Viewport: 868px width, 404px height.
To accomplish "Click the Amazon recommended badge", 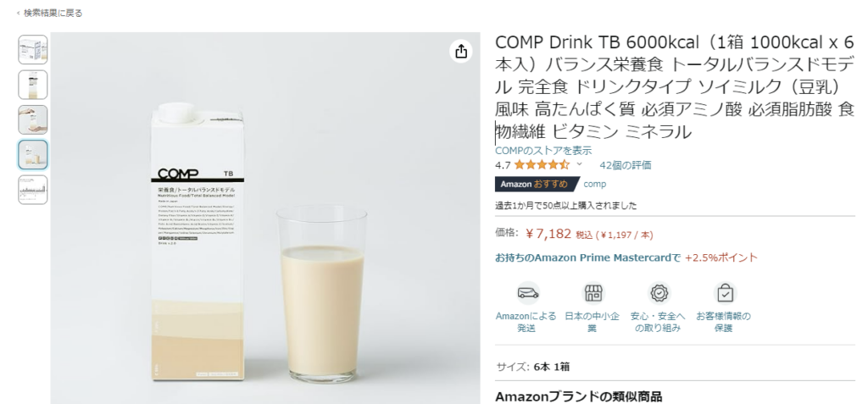I will pyautogui.click(x=535, y=185).
